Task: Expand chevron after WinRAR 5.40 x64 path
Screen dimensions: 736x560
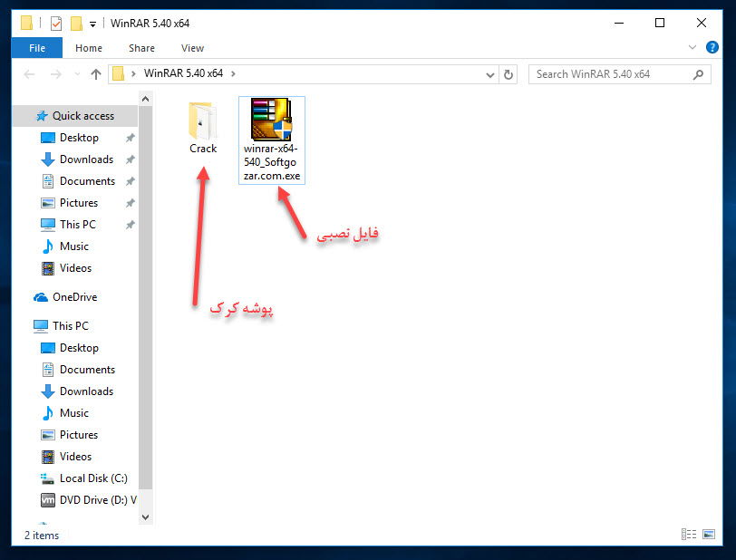Action: pos(233,73)
